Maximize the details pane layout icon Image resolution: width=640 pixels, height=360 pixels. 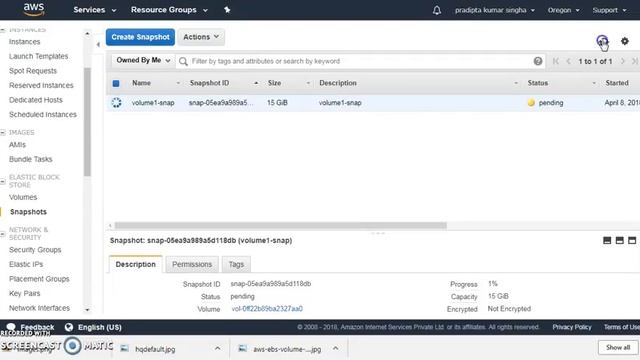(x=632, y=240)
